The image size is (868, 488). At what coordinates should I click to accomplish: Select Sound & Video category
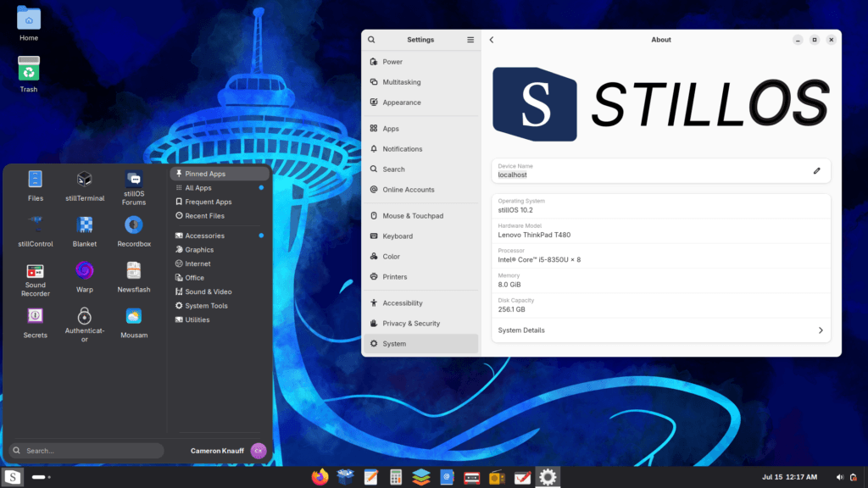220,291
